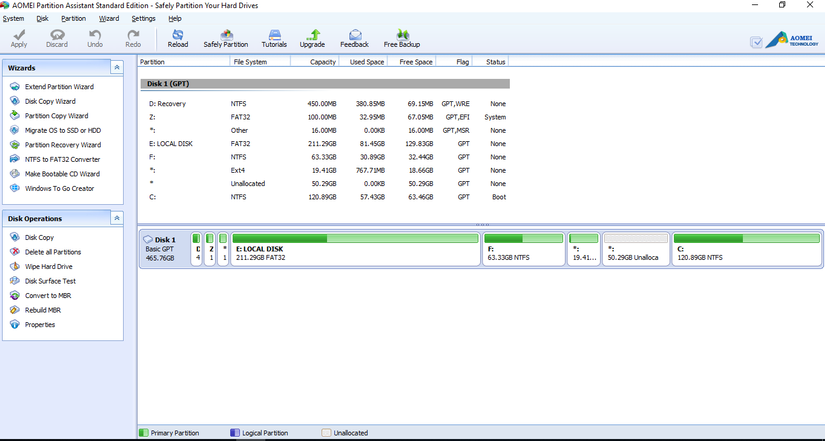This screenshot has height=441, width=825.
Task: Select 50.29GB Unallocated block in disk map
Action: click(x=636, y=249)
